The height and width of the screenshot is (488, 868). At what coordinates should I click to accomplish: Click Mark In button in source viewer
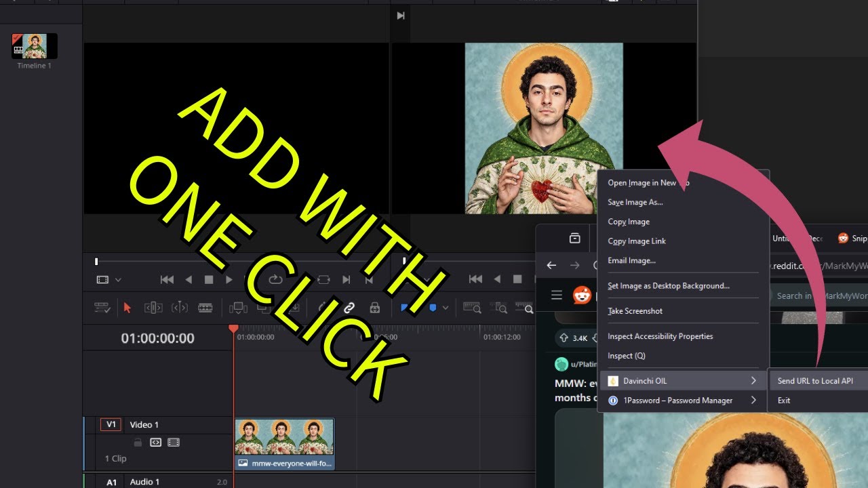[347, 279]
